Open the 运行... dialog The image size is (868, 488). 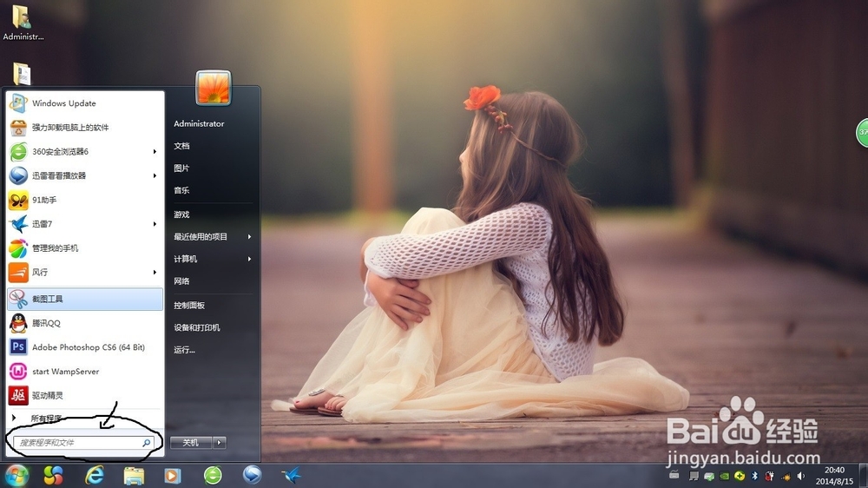click(184, 350)
